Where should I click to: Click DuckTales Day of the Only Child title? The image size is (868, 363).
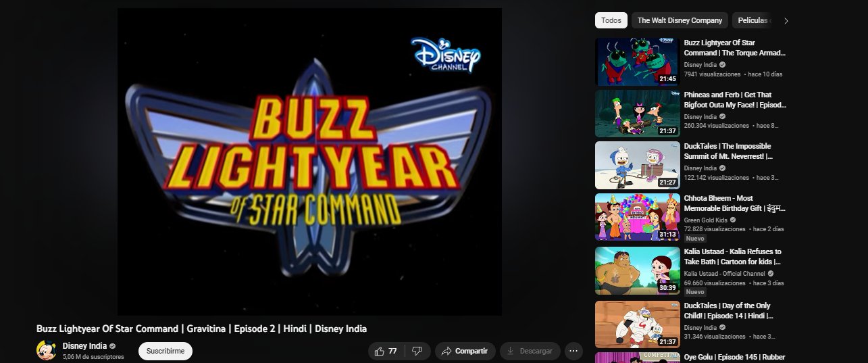pos(730,310)
